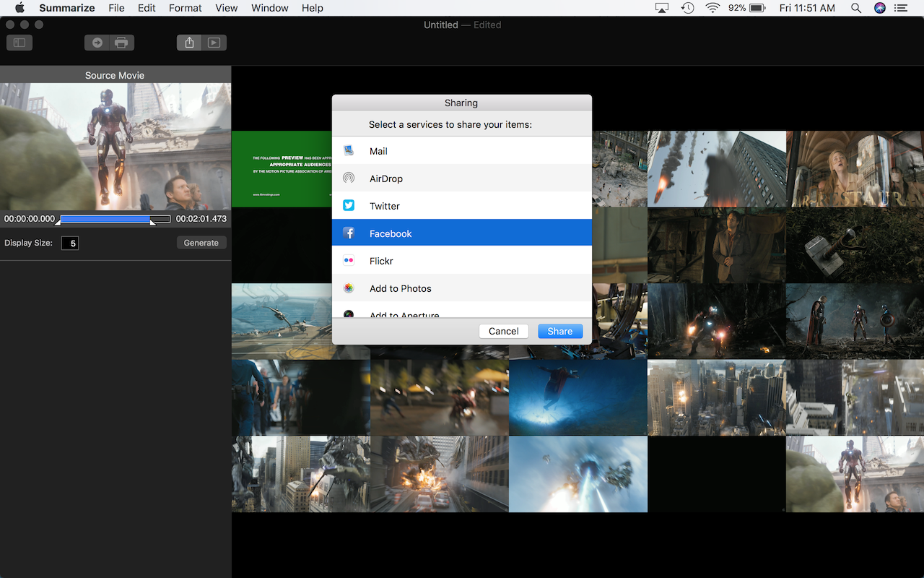Click the Generate button
Viewport: 924px width, 578px height.
click(x=201, y=243)
